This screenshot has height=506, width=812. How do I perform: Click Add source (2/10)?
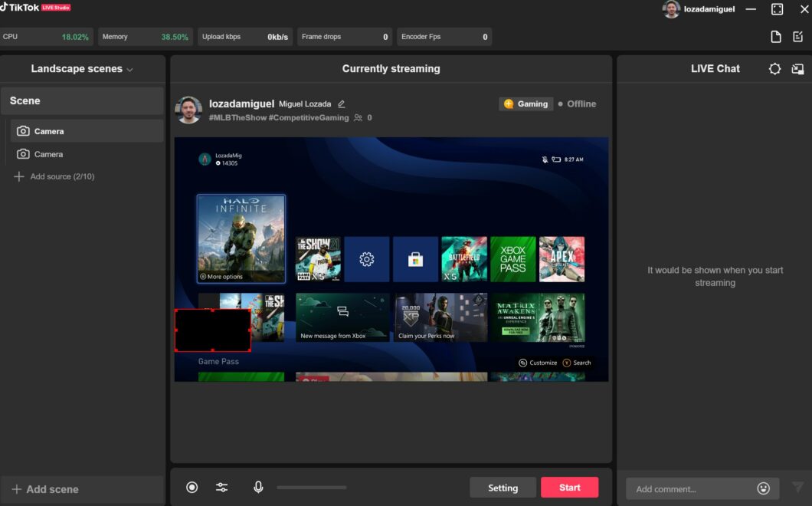(54, 176)
